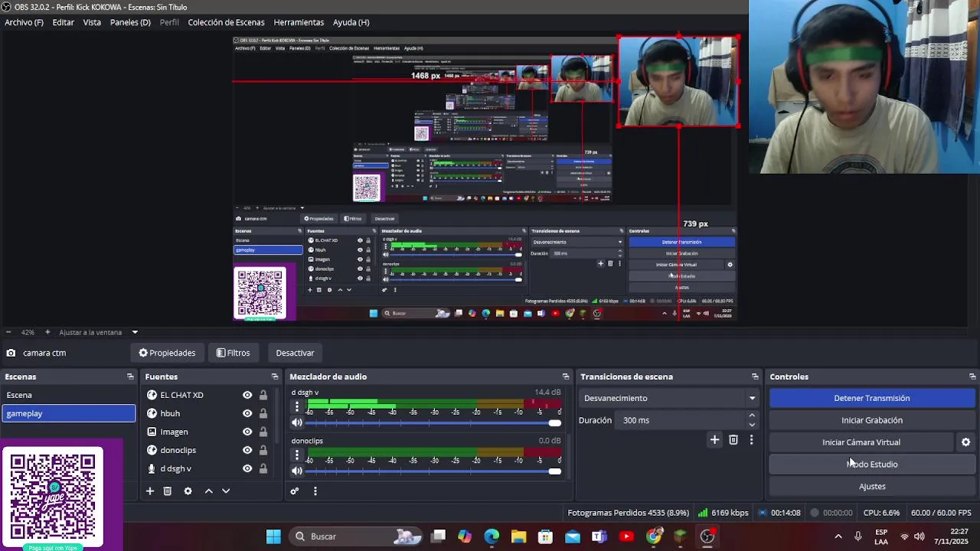Open the Windows Start menu
980x551 pixels.
point(273,536)
